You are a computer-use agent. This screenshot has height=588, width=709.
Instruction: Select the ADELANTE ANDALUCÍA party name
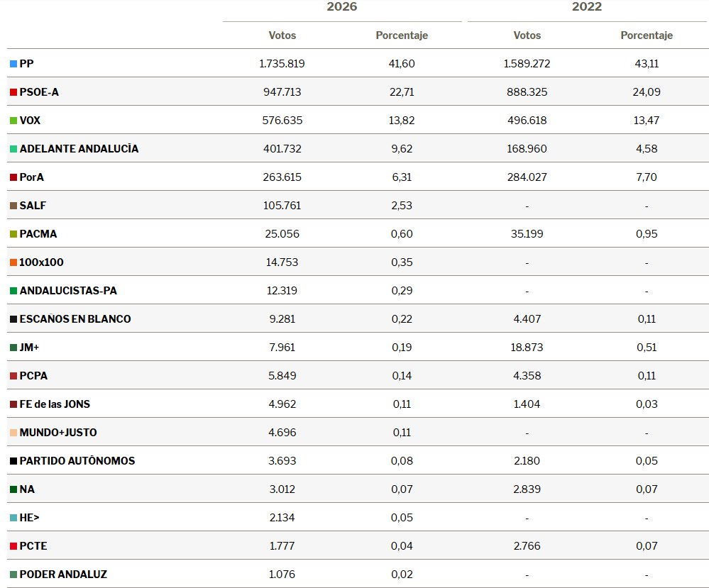point(79,149)
